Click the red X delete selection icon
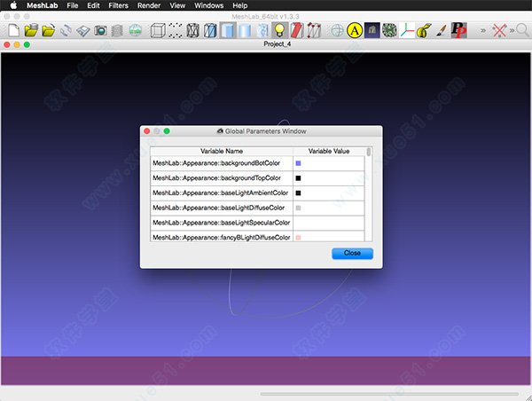Image resolution: width=532 pixels, height=401 pixels. click(x=499, y=30)
